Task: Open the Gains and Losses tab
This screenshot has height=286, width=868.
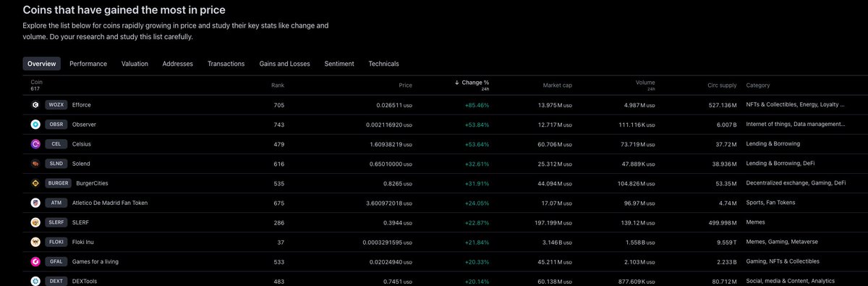Action: coord(284,64)
